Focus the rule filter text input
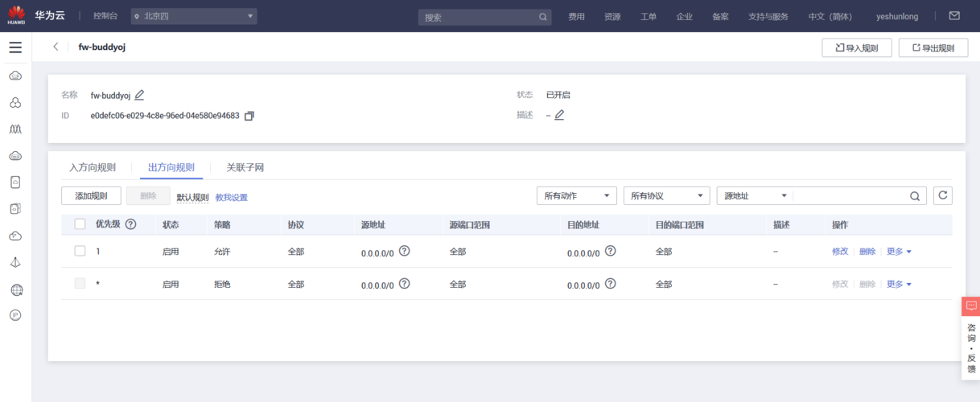 850,195
